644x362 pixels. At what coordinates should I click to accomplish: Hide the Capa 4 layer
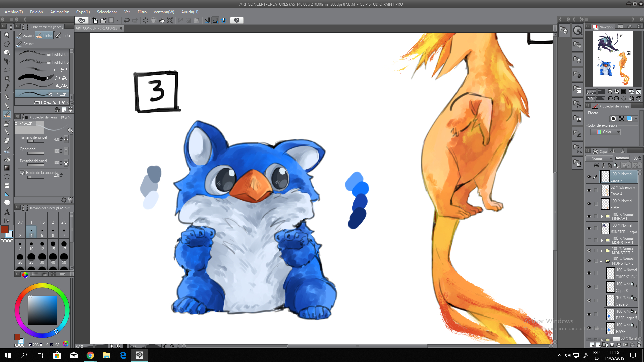(589, 190)
